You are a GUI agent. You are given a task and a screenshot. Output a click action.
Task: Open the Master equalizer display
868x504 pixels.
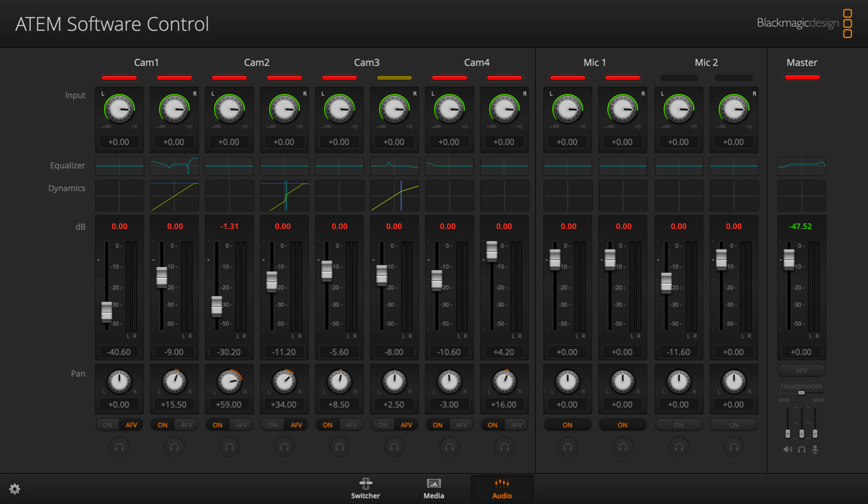801,166
